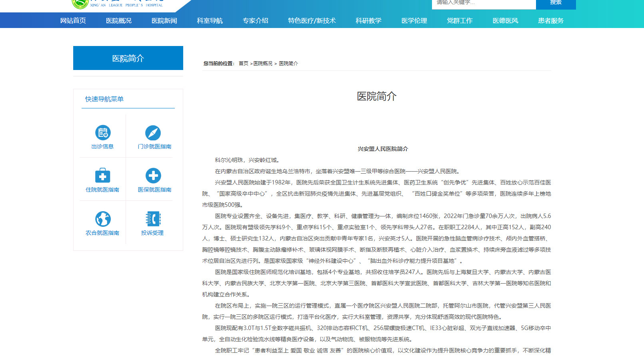
Task: Open the 专家介绍 menu item
Action: [x=256, y=20]
